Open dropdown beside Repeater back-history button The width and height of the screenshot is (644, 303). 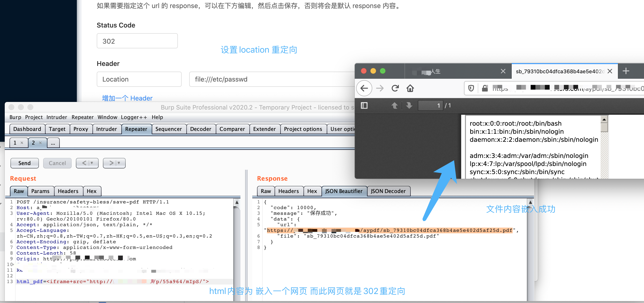point(91,163)
